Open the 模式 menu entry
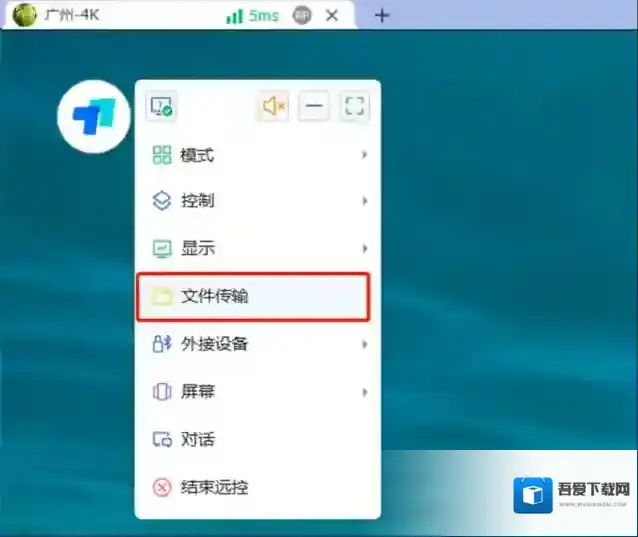The height and width of the screenshot is (537, 638). 258,155
